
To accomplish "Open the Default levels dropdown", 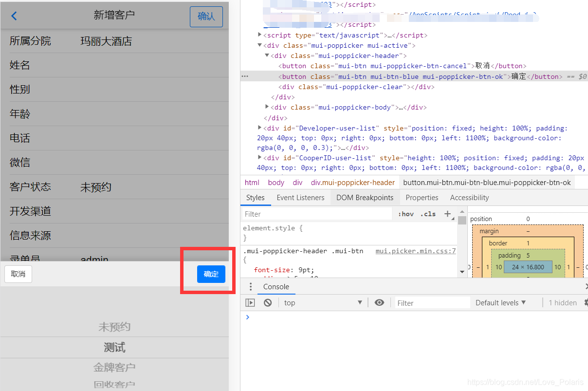I will 500,303.
